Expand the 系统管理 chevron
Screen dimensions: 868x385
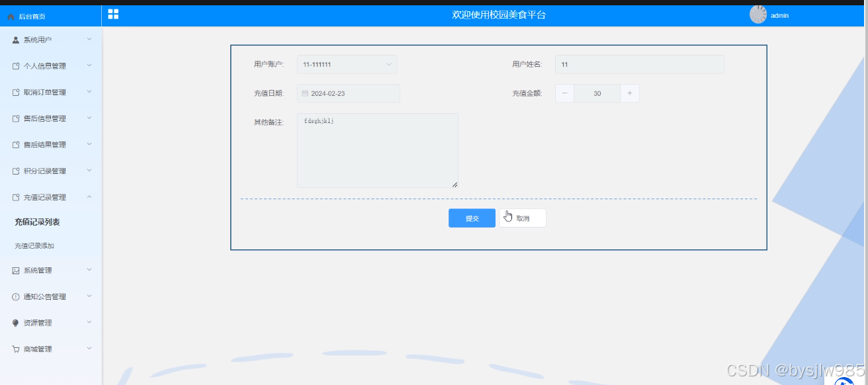(x=89, y=270)
